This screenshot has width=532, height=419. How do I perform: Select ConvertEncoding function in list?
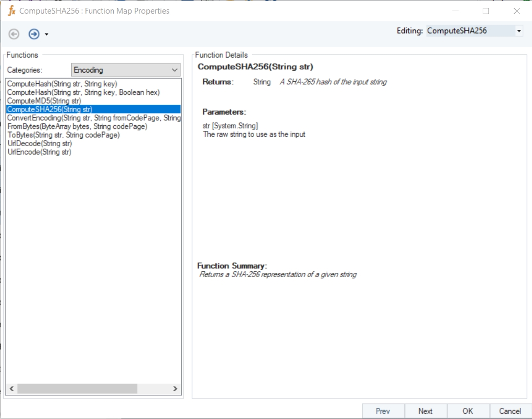[x=94, y=118]
